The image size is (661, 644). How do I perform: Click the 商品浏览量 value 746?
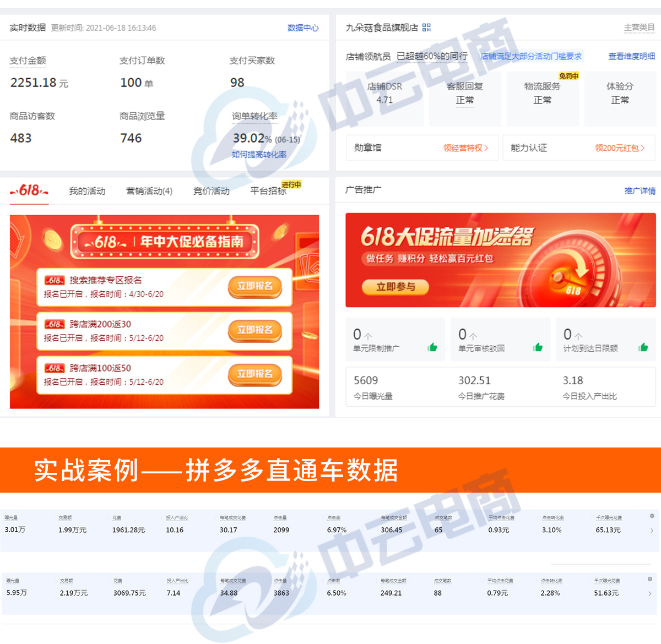coord(131,138)
